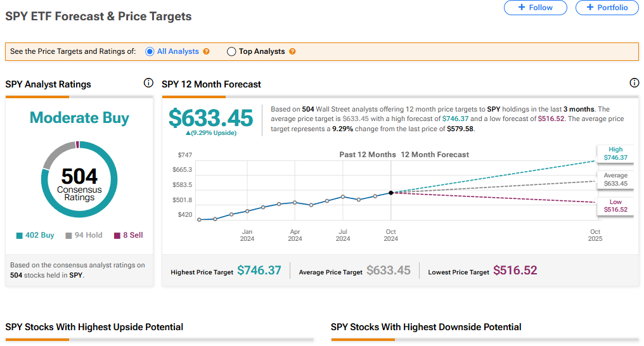
Task: Open SPY Stocks With Highest Upside Potential section
Action: (94, 327)
